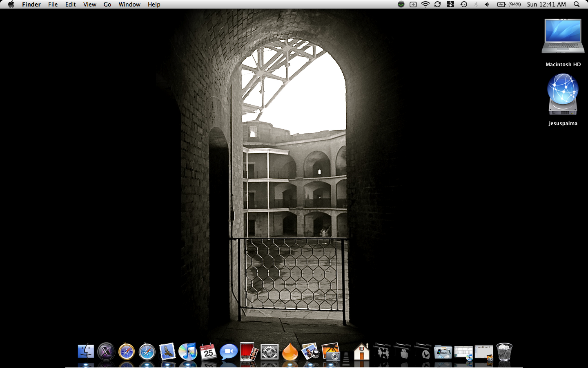Image resolution: width=588 pixels, height=368 pixels.
Task: Open Preview from the Dock
Action: pos(310,352)
